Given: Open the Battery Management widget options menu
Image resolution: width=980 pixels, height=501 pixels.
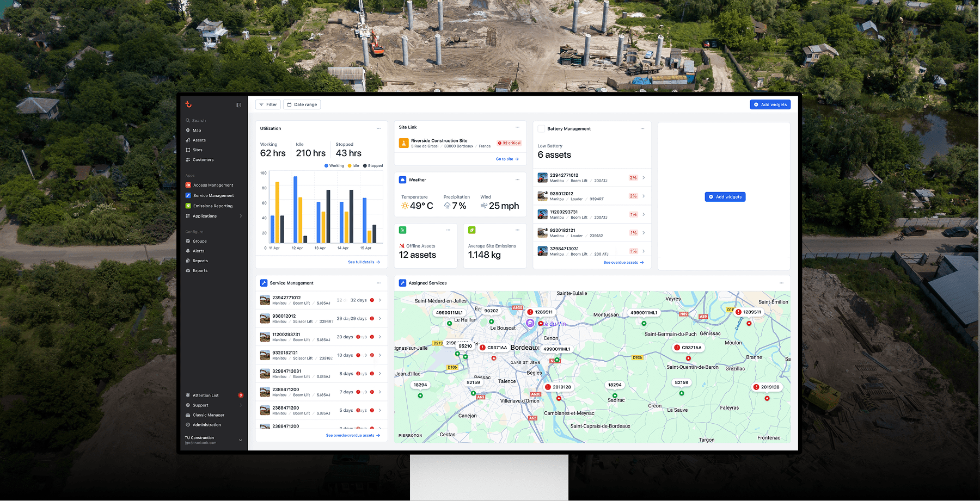Looking at the screenshot, I should pyautogui.click(x=642, y=129).
